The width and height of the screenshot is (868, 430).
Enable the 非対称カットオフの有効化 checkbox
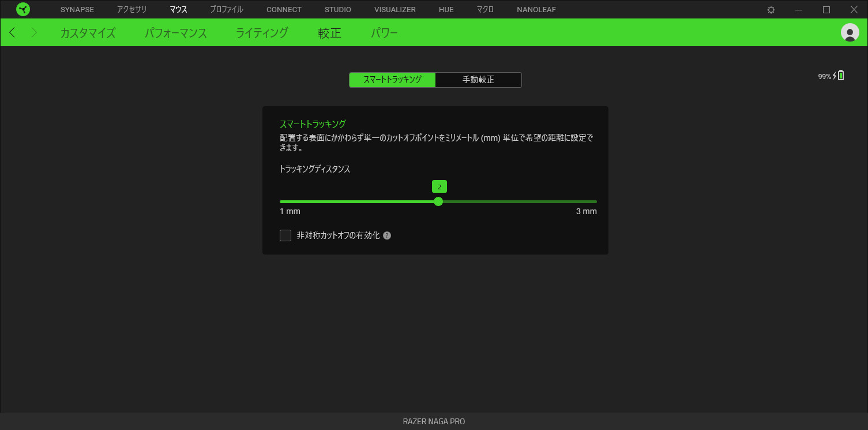pos(285,235)
